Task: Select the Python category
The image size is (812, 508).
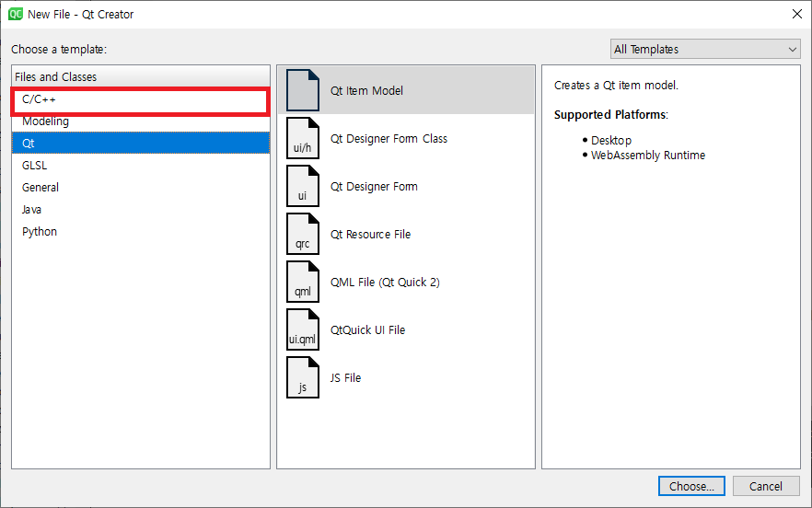Action: [141, 232]
